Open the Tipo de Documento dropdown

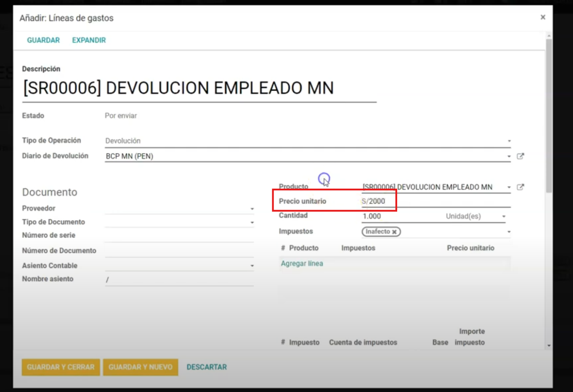click(x=252, y=222)
